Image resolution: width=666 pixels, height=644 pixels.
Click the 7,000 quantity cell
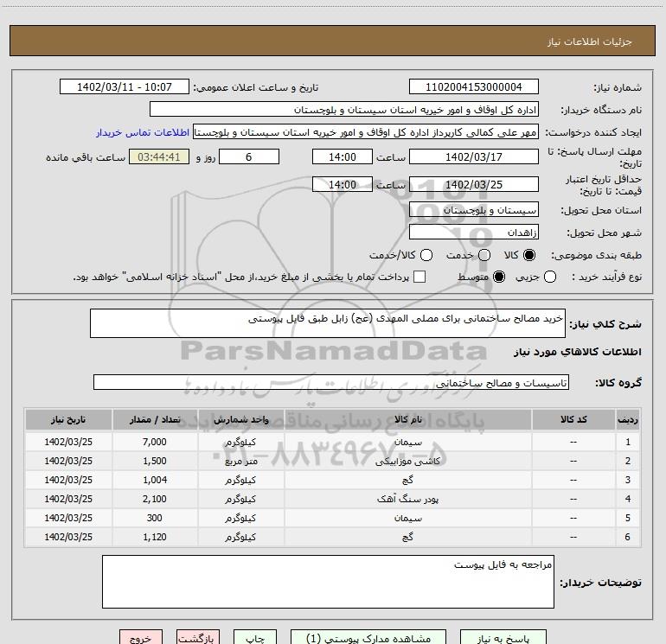pyautogui.click(x=155, y=442)
